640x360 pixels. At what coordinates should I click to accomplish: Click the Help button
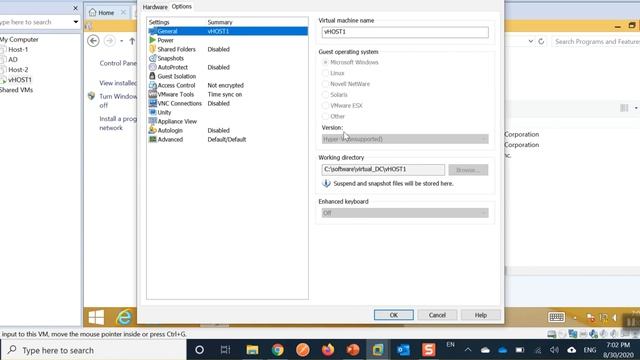point(481,315)
